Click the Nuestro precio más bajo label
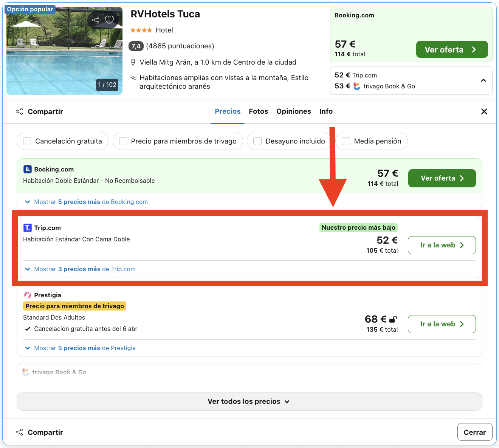 point(358,227)
